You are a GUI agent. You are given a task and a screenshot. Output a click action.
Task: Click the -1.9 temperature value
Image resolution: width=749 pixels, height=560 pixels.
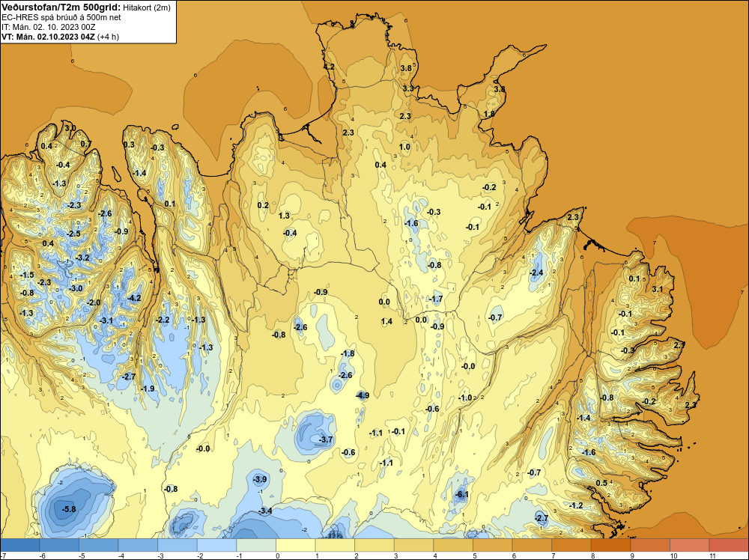click(148, 389)
